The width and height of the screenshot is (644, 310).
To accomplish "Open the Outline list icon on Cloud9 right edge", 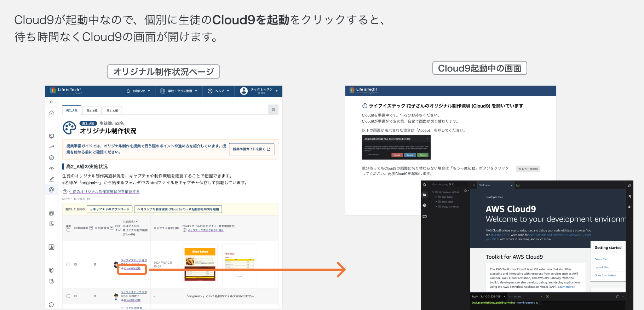I will tap(629, 196).
